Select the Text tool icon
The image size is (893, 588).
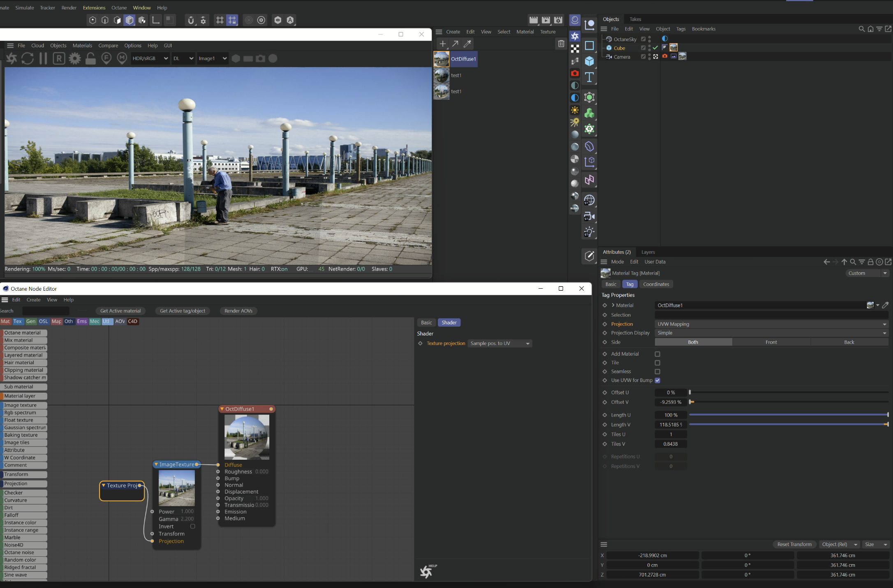(x=589, y=77)
